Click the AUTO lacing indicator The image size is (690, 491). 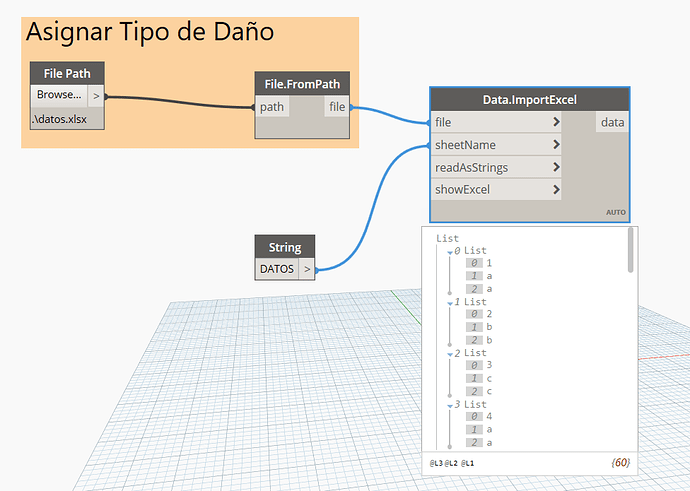pyautogui.click(x=616, y=213)
